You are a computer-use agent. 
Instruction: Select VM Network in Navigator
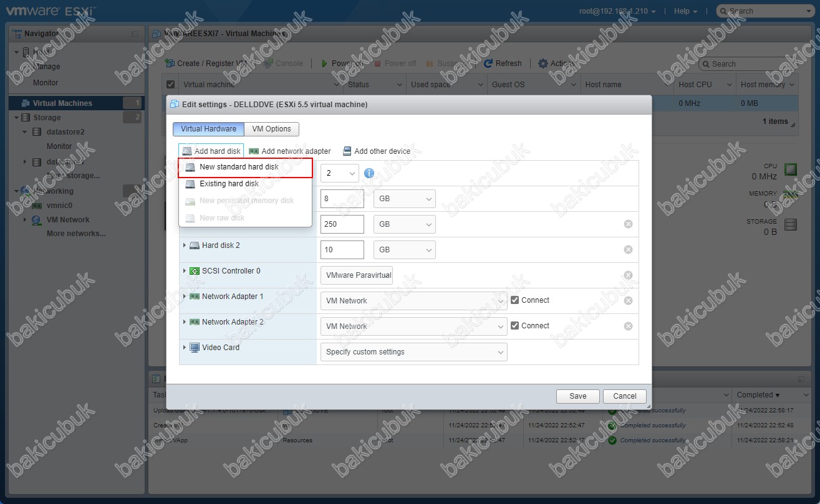(x=68, y=220)
